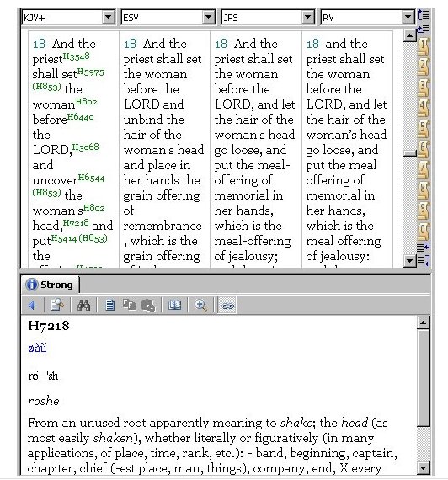Open Strong's number H7218 after head
This screenshot has width=448, height=480.
click(x=76, y=223)
